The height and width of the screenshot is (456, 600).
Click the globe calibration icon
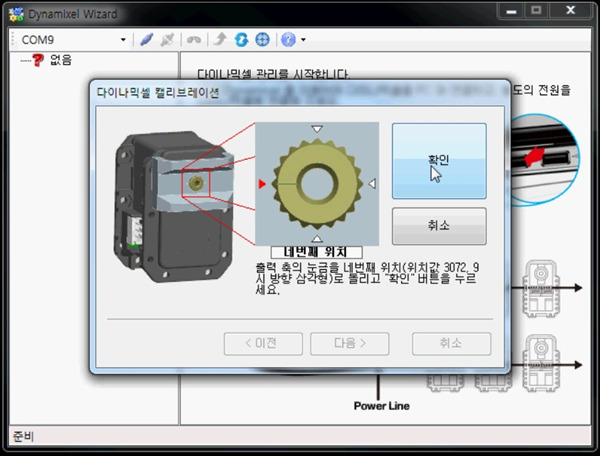262,40
